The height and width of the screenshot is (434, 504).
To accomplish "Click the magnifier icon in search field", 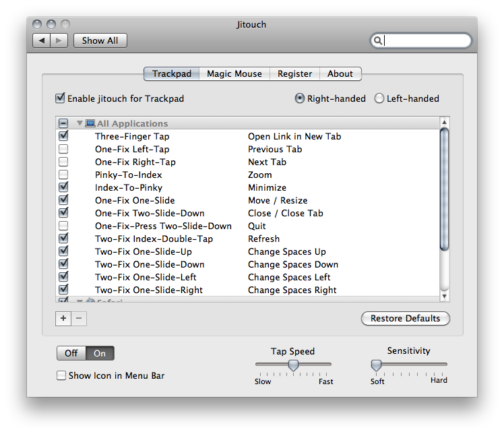I will coord(378,41).
